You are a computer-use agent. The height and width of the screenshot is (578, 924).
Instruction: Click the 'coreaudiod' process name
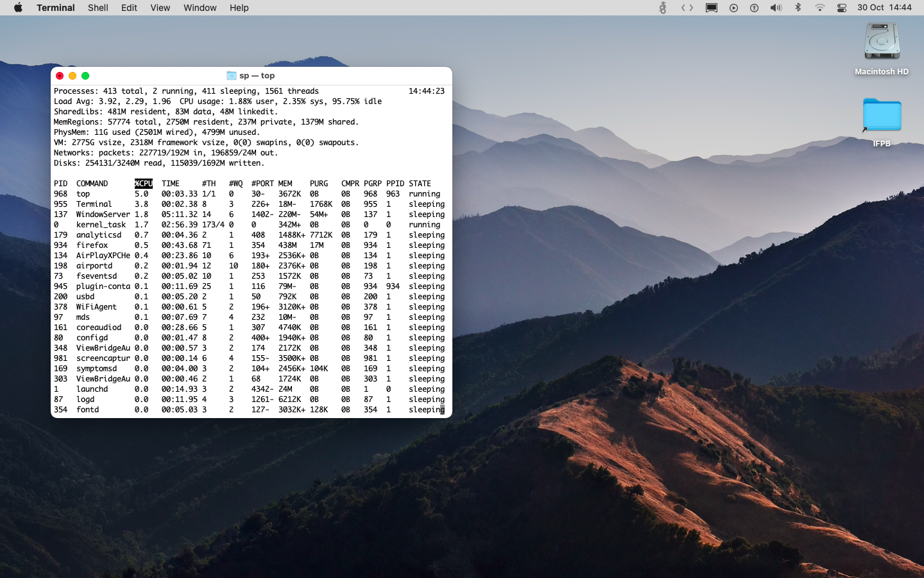click(99, 328)
